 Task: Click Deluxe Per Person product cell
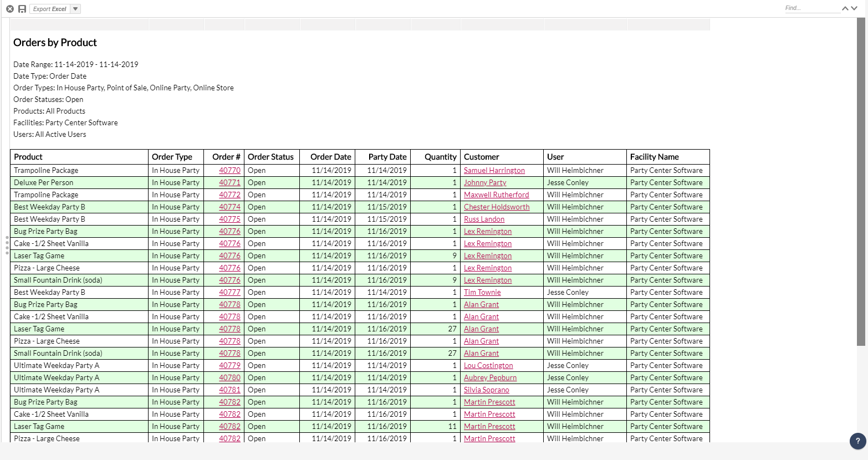point(79,182)
